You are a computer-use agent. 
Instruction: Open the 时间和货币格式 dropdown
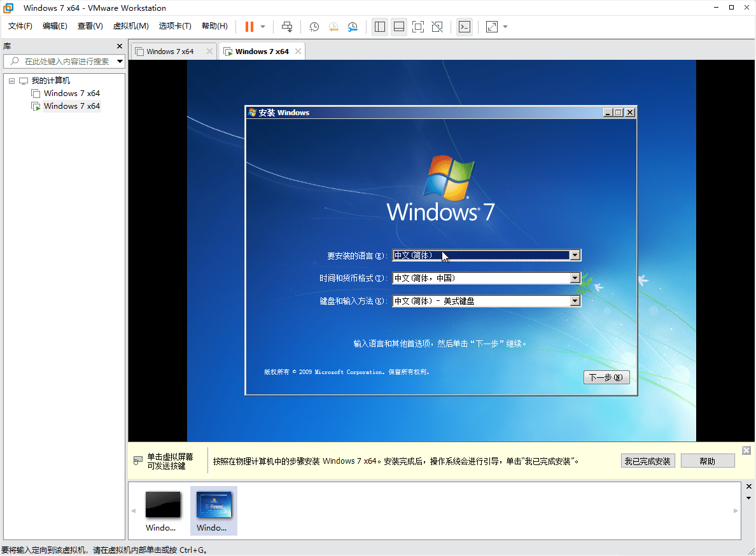(x=575, y=278)
